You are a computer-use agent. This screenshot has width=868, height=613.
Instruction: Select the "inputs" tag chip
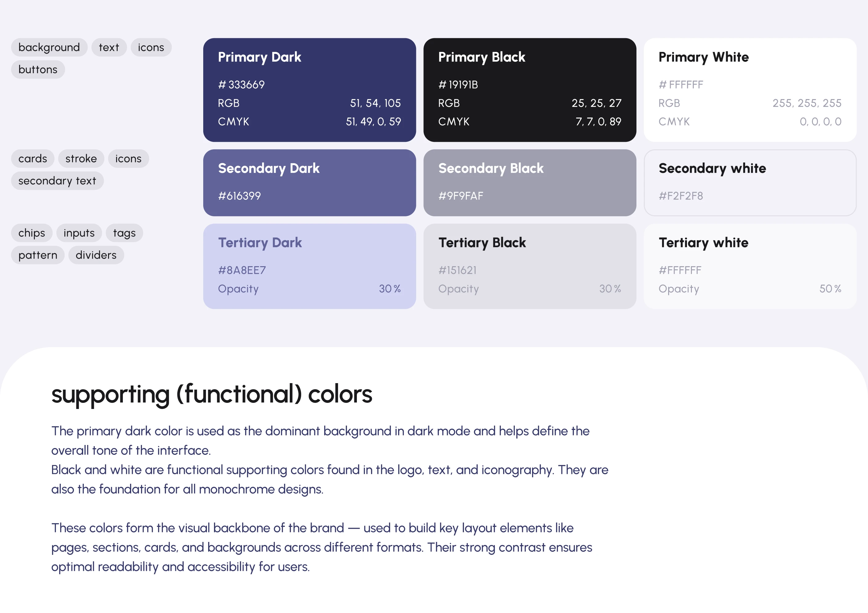(x=79, y=233)
